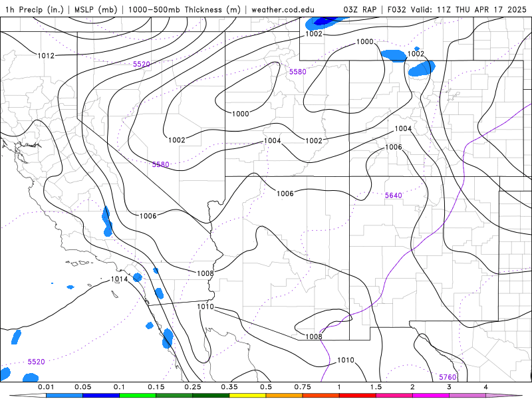This screenshot has width=532, height=399.
Task: Click the purple '5640' thickness label
Action: pyautogui.click(x=393, y=196)
